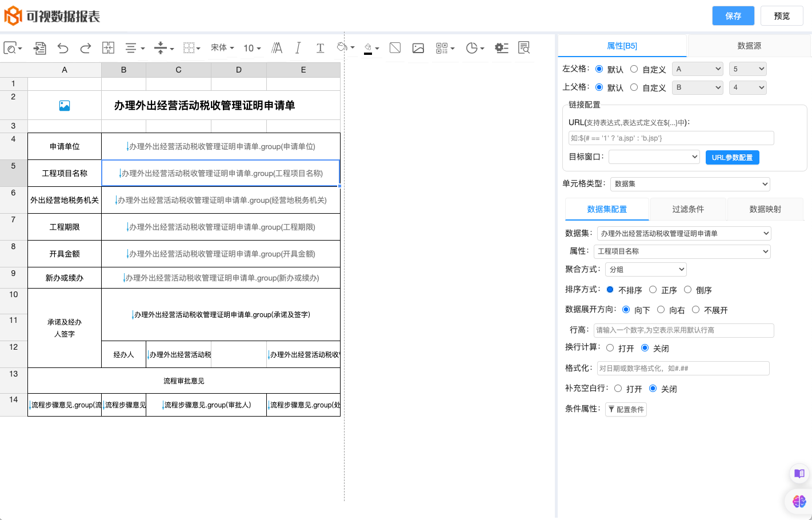Open 左父格 column dropdown A
812x520 pixels.
[698, 69]
